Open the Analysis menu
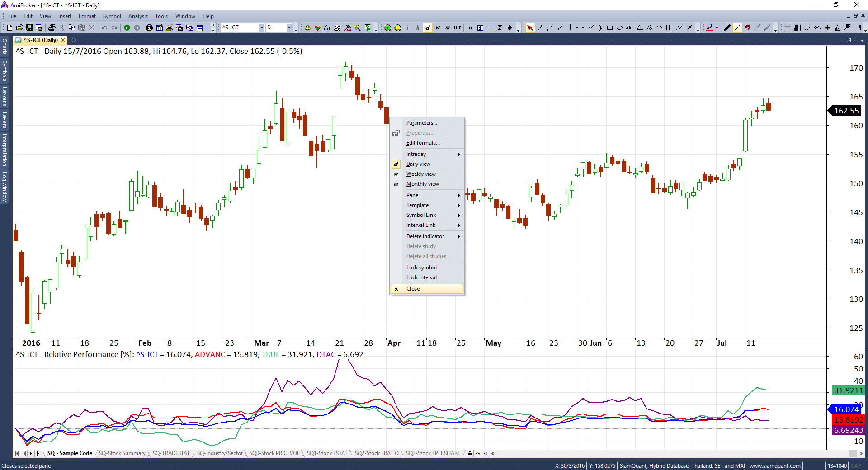868x470 pixels. coord(138,16)
